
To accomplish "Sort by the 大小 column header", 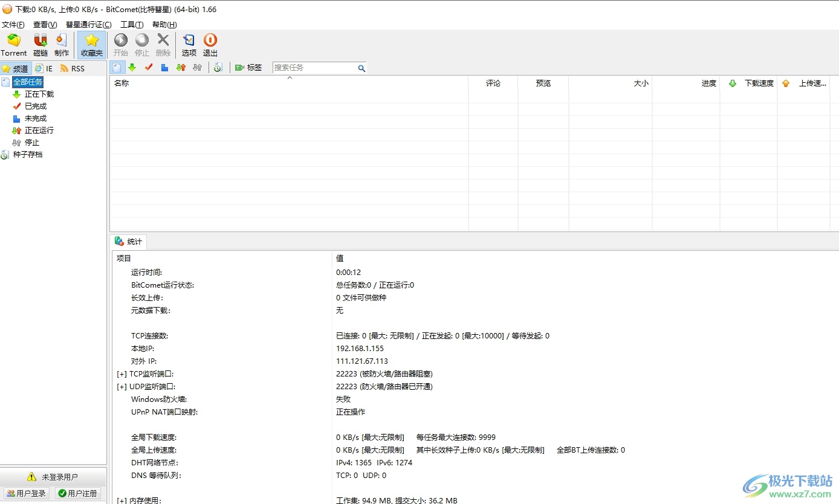I will [611, 83].
